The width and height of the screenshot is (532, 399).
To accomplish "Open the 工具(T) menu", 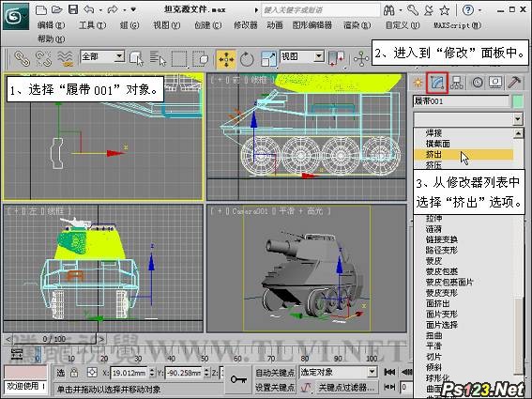I will coord(92,25).
